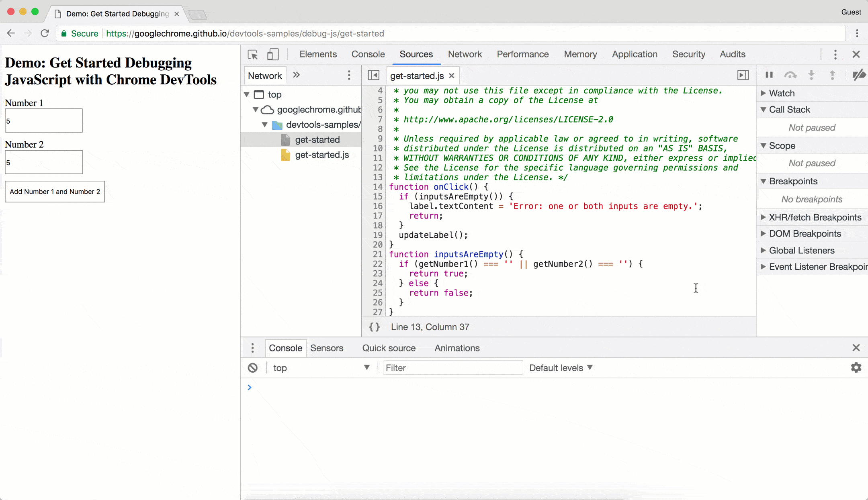868x500 pixels.
Task: Switch to the Console tab in drawer
Action: (285, 348)
